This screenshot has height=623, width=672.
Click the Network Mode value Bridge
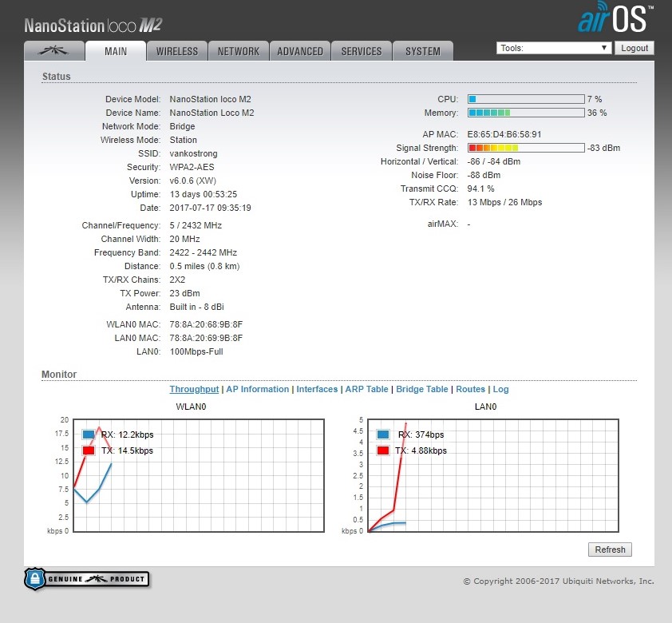click(x=182, y=126)
